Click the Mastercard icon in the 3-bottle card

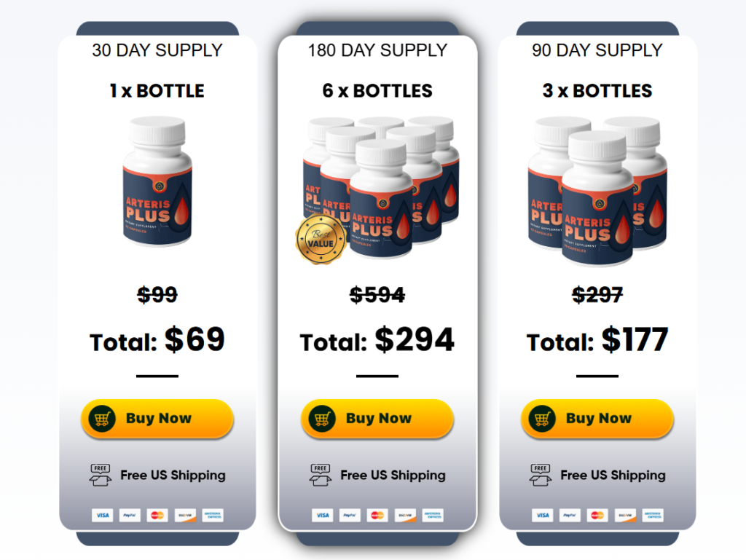pyautogui.click(x=597, y=516)
